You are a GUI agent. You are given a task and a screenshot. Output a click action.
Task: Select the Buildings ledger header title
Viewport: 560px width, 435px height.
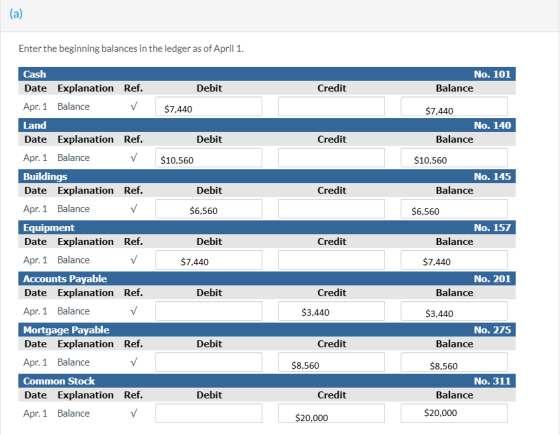click(45, 176)
